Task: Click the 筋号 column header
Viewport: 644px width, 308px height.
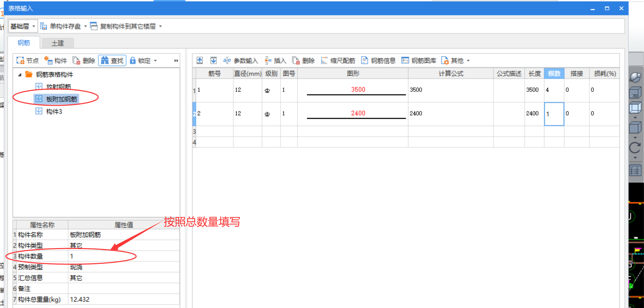Action: [x=214, y=74]
